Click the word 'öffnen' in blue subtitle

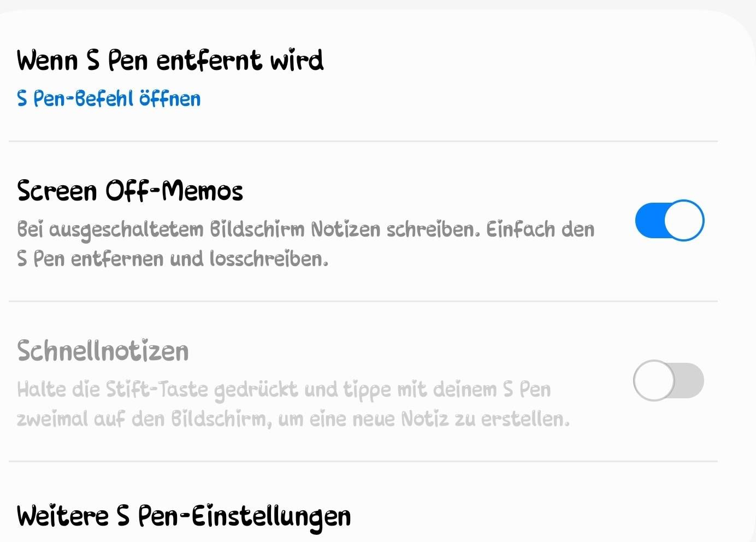coord(170,99)
